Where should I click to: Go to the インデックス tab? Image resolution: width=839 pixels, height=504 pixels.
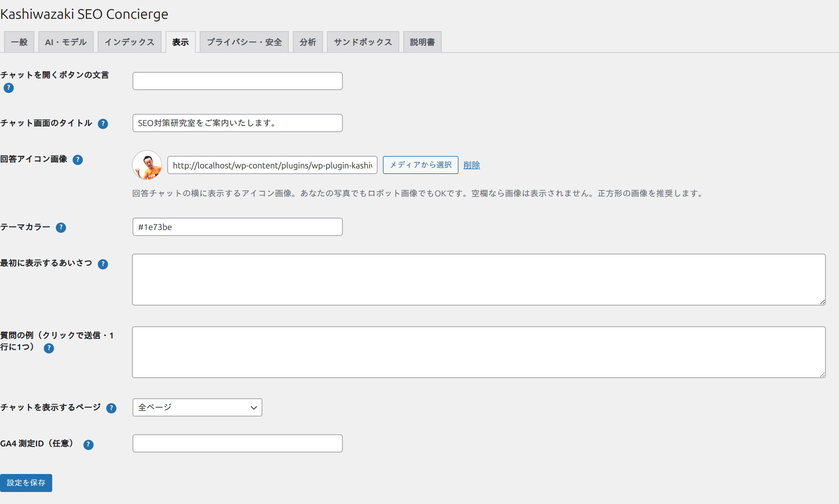click(130, 42)
